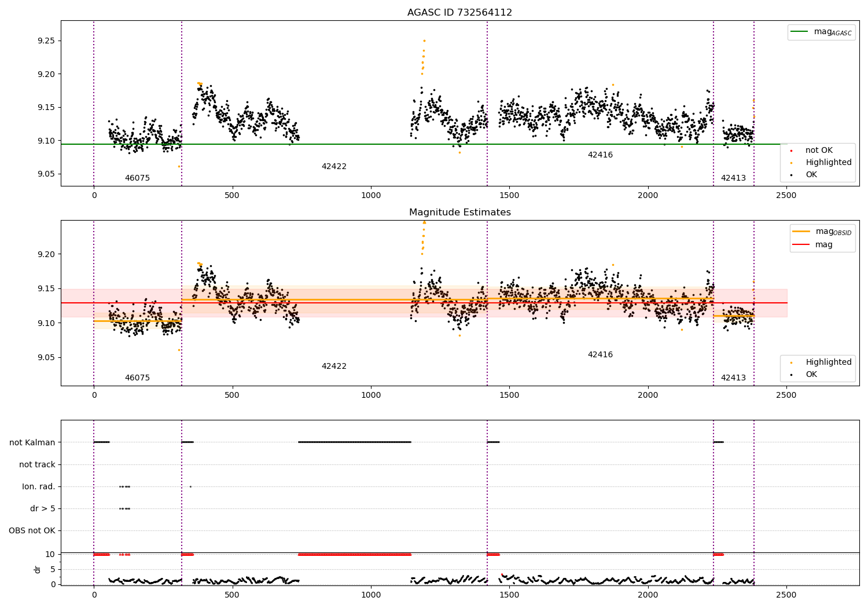Click obsid label 42422 in top panel
Viewport: 868px width, 608px height.
(x=334, y=167)
